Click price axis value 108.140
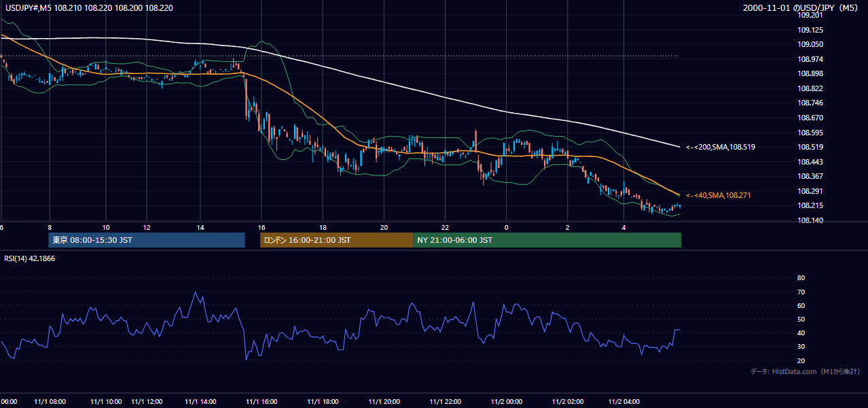Screen dimensions: 868x408 click(x=810, y=220)
